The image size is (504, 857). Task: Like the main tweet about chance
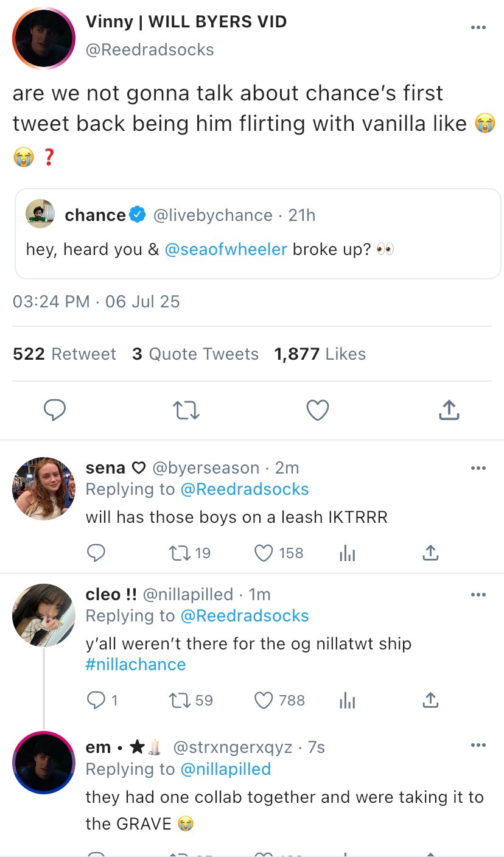coord(318,411)
